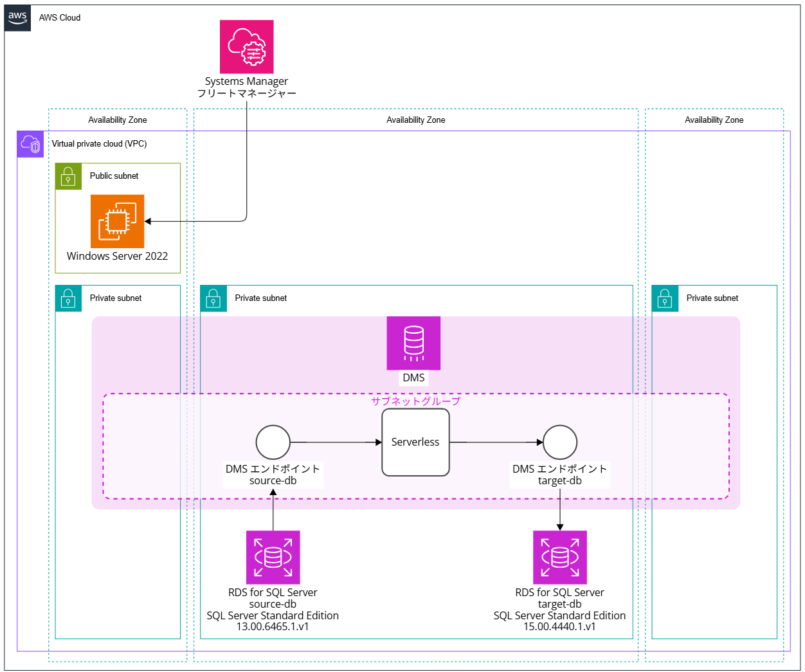This screenshot has height=672, width=805.
Task: Select the left Private subnet lock icon
Action: pos(68,298)
